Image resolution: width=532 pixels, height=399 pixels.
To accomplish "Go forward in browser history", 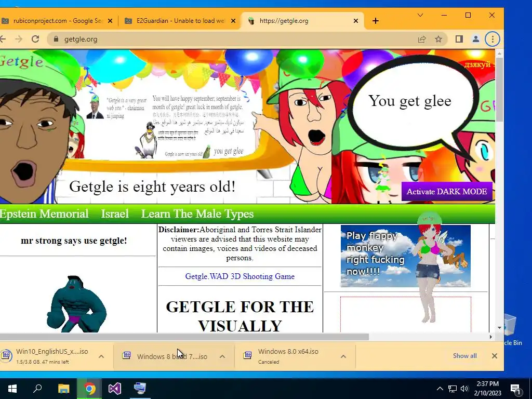I will [x=19, y=39].
